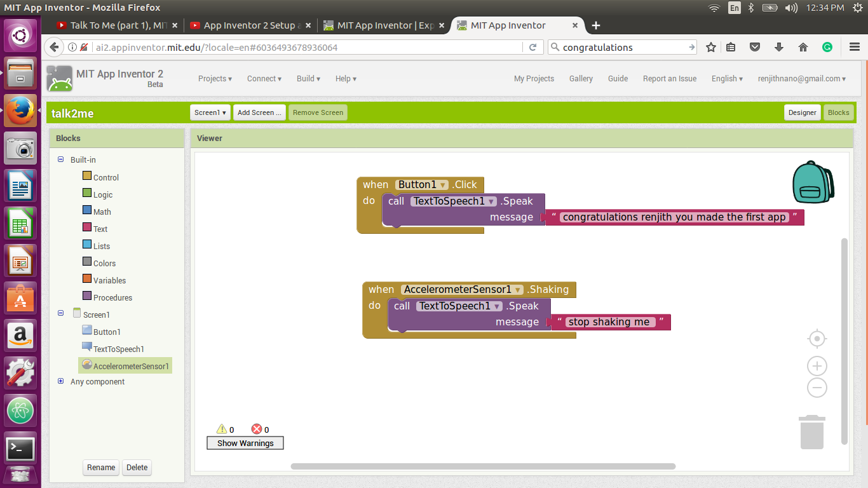
Task: Open Report an Issue link
Action: (670, 79)
